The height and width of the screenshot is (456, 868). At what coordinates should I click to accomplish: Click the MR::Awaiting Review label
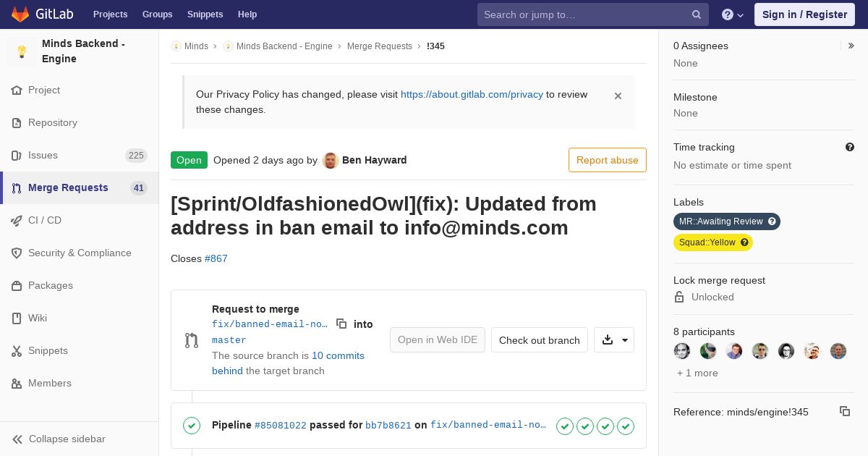click(727, 221)
